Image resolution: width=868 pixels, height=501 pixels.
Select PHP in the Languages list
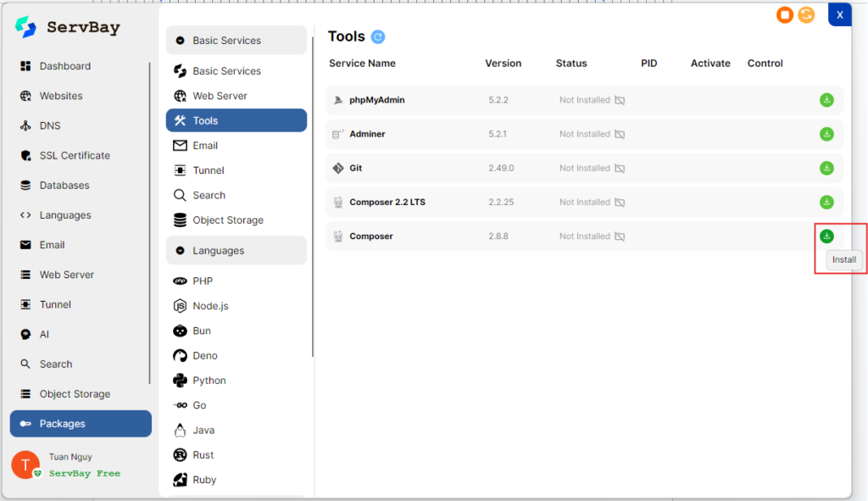(x=203, y=281)
